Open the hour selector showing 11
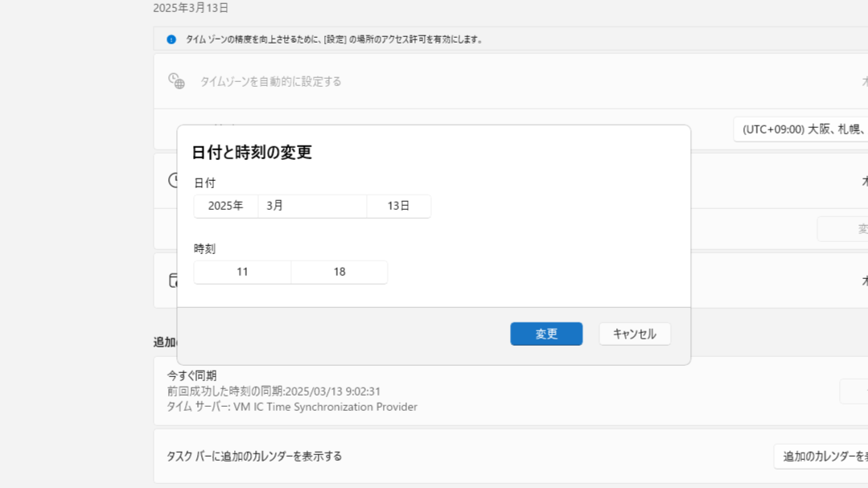 point(242,272)
